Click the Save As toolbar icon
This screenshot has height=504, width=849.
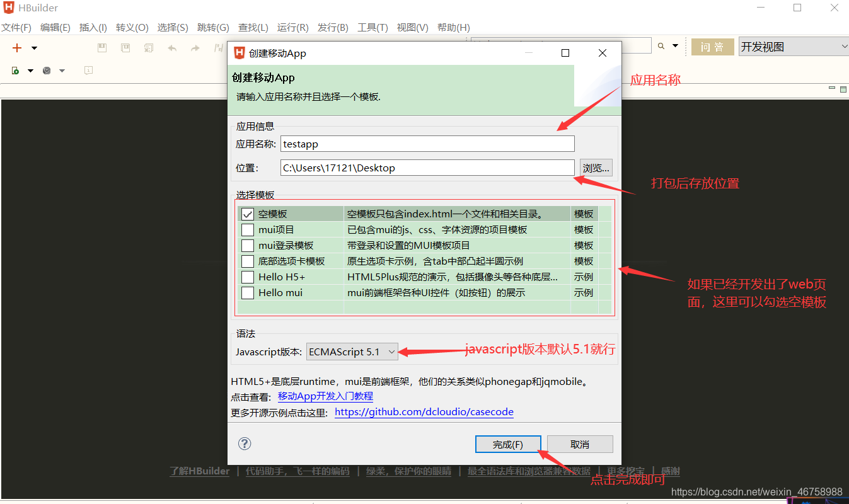(x=125, y=48)
